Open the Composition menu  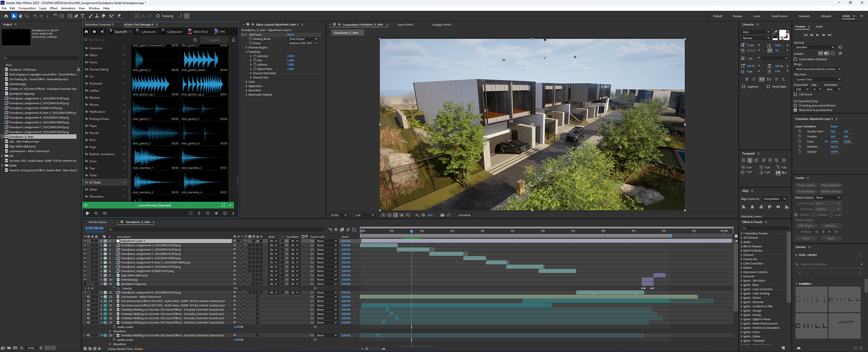[27, 8]
